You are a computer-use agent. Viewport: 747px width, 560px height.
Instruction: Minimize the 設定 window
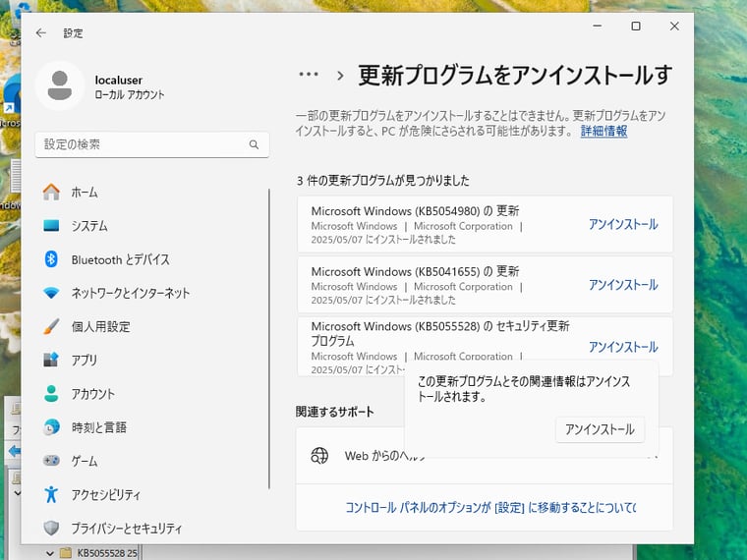pos(598,27)
